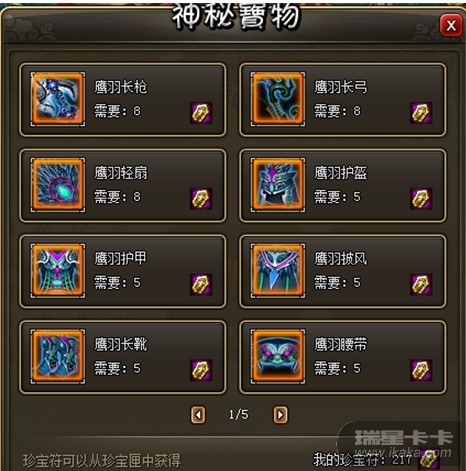The width and height of the screenshot is (466, 471).
Task: Choose the 鹰羽轻扇 fan item icon
Action: (x=58, y=185)
